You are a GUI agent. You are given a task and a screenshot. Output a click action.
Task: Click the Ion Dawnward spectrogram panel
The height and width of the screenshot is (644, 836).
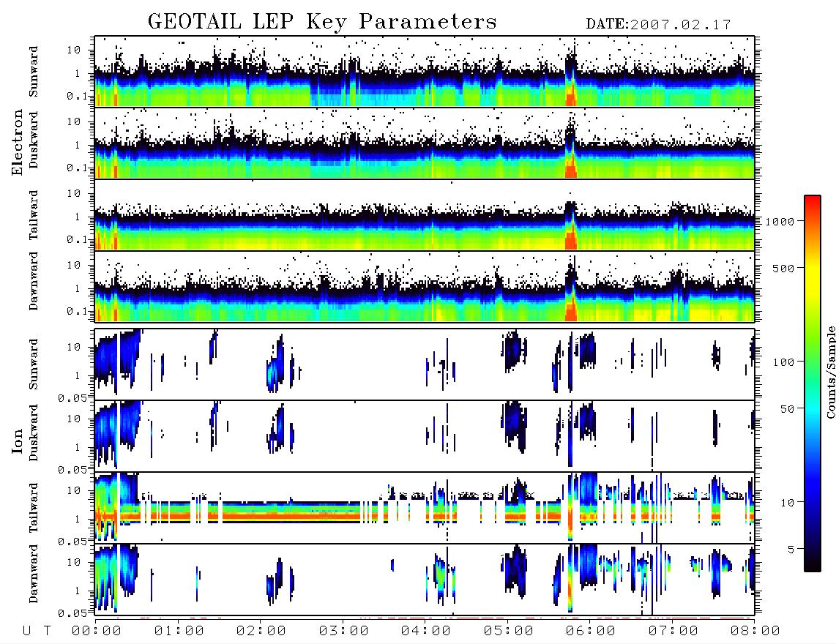tap(425, 580)
